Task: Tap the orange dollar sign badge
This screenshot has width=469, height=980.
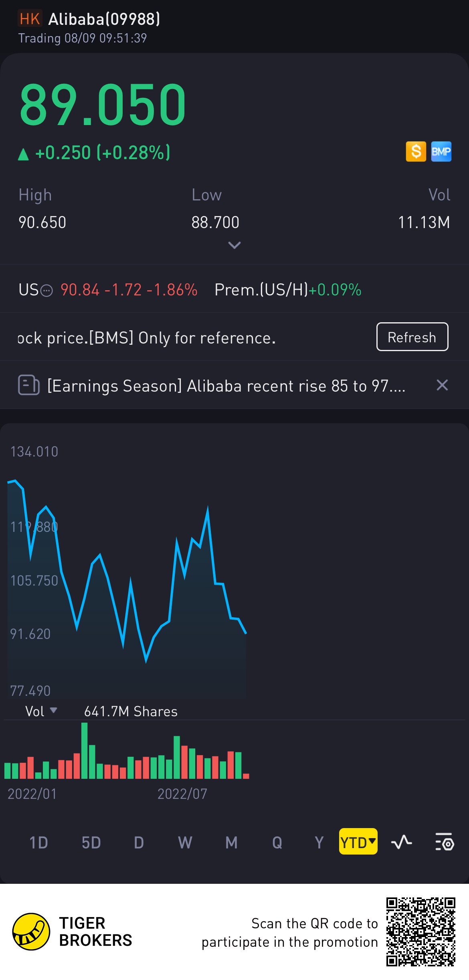Action: (x=416, y=152)
